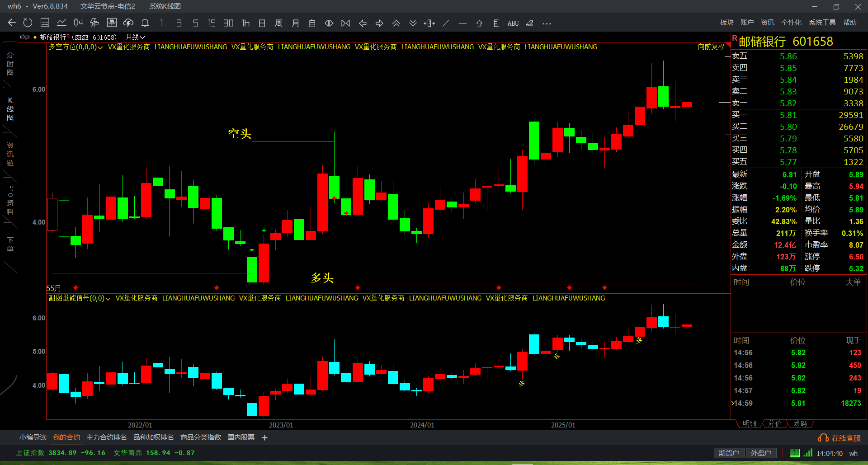This screenshot has height=465, width=868.
Task: Select the up arrow marker tool
Action: (x=480, y=23)
